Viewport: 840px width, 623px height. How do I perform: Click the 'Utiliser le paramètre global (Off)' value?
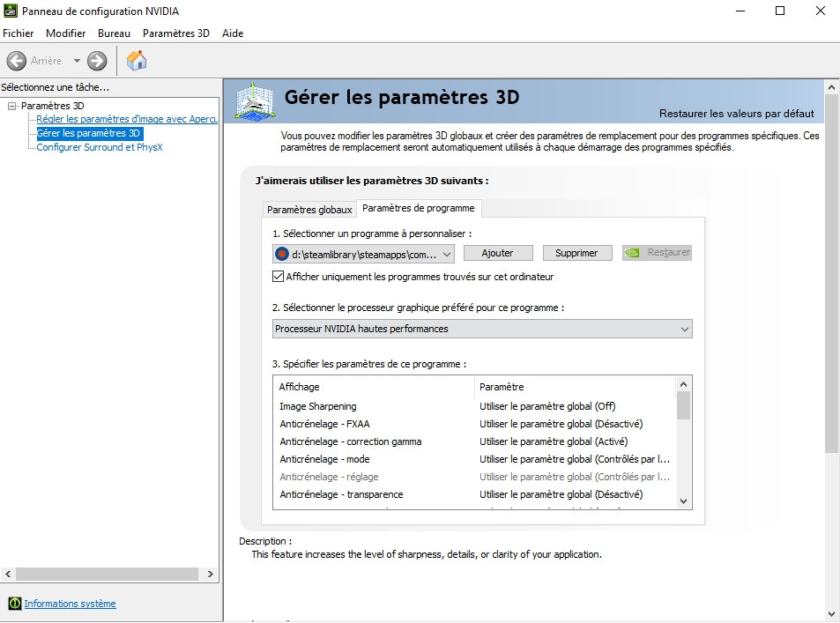point(547,406)
